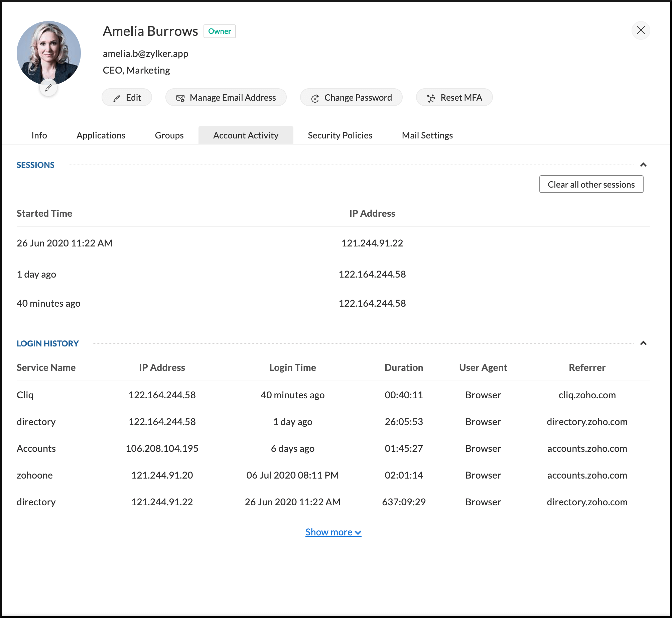Collapse the Login History section chevron
This screenshot has height=618, width=672.
643,343
